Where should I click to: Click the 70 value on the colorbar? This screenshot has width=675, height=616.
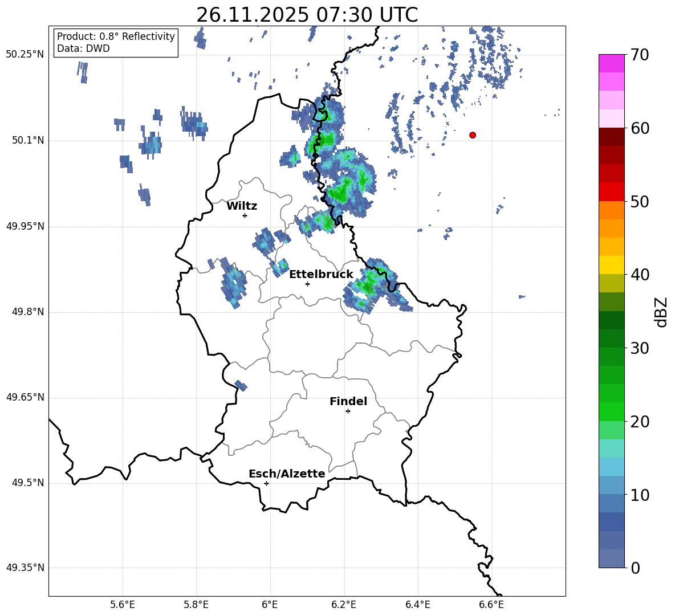[x=640, y=55]
